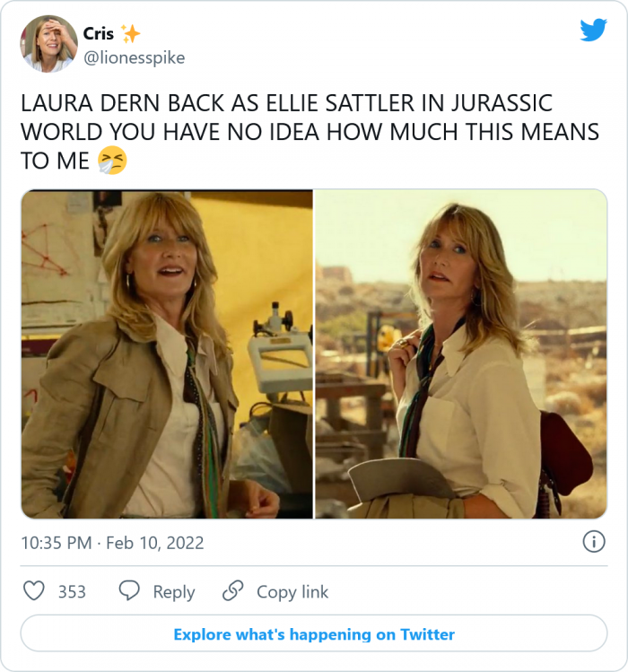Viewport: 628px width, 672px height.
Task: Click the reply speech bubble icon
Action: click(x=129, y=591)
